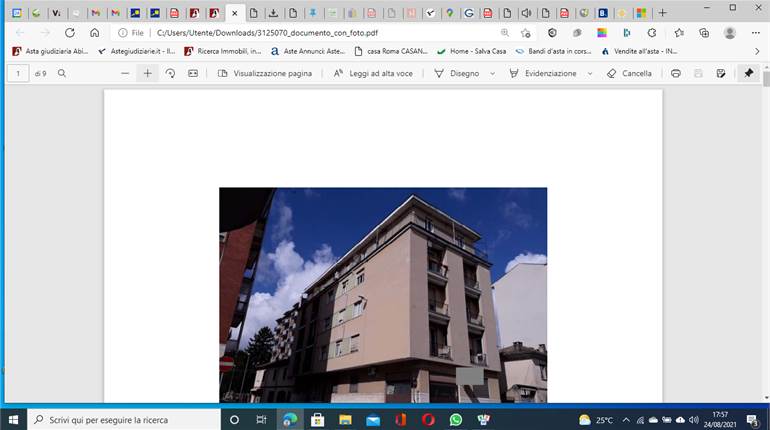Add this page to favorites
The width and height of the screenshot is (770, 430).
(x=526, y=33)
